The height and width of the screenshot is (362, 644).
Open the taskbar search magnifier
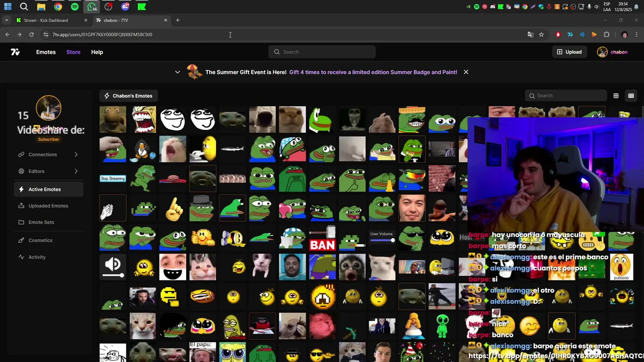pos(24,7)
